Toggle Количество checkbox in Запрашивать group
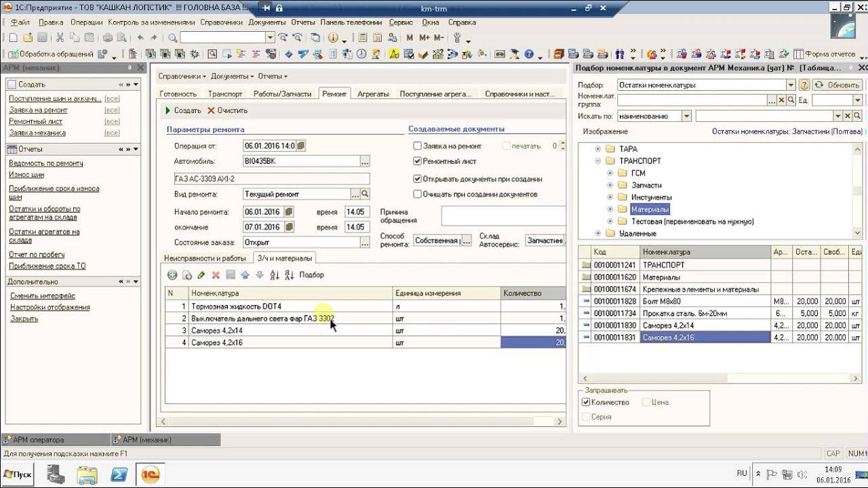The width and height of the screenshot is (868, 488). pos(586,402)
